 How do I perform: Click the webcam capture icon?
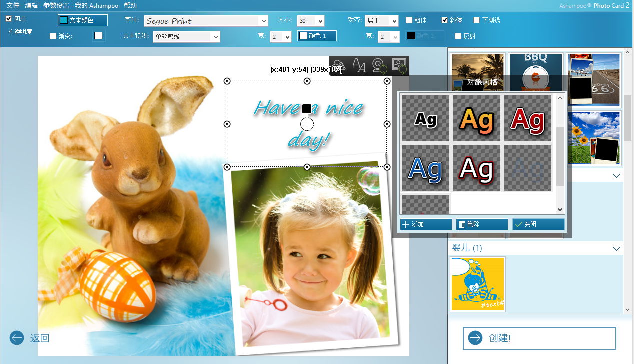click(378, 65)
